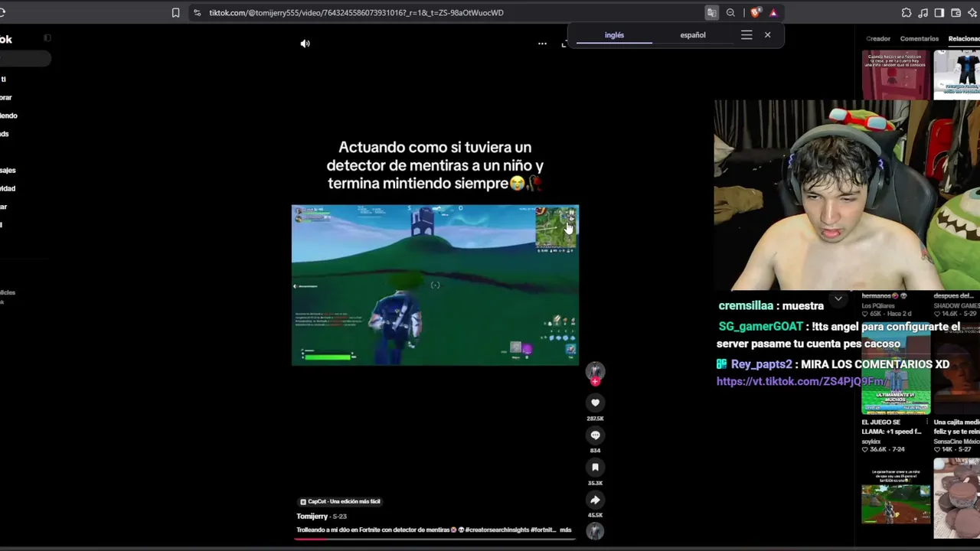The image size is (980, 551).
Task: Open Brave Shields lion icon
Action: click(756, 12)
